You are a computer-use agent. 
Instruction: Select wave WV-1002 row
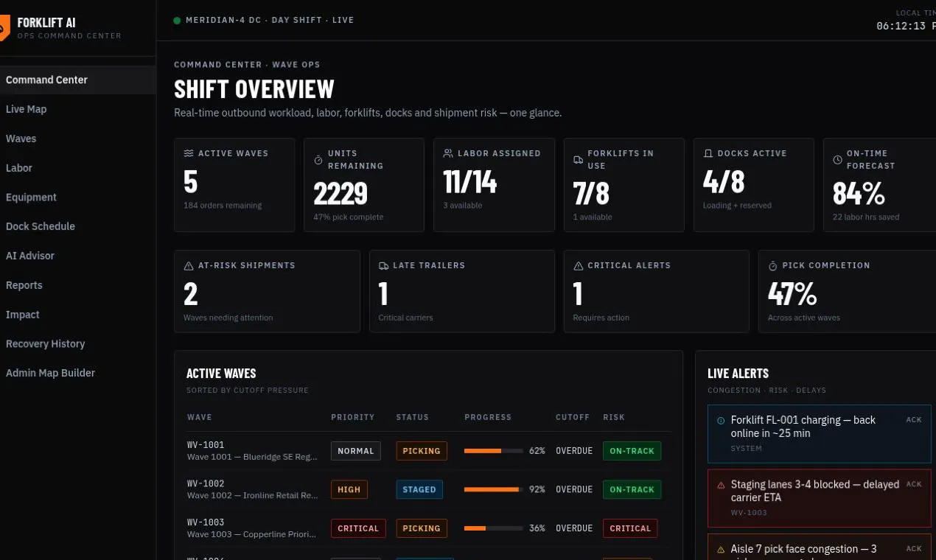point(429,489)
